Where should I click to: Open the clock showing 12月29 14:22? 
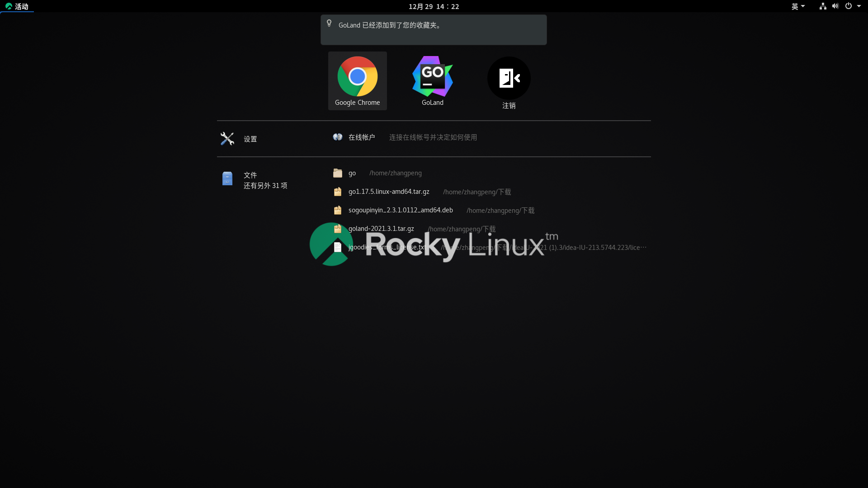(434, 6)
